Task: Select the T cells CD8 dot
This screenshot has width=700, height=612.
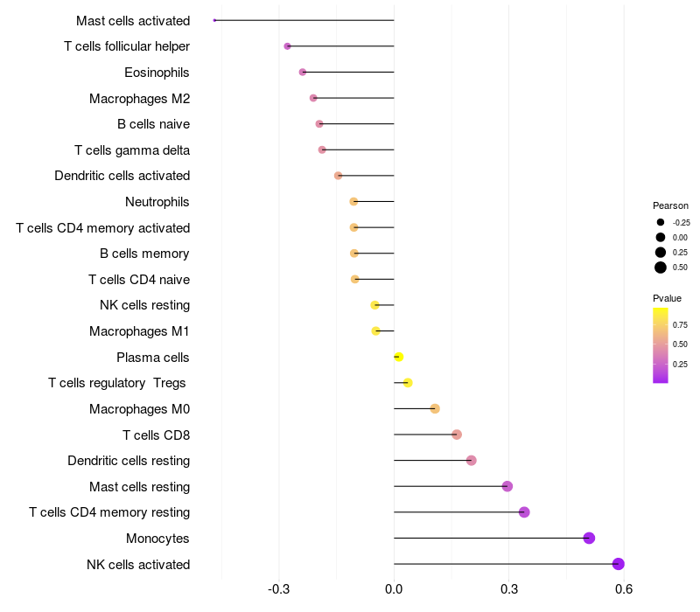Action: 456,435
